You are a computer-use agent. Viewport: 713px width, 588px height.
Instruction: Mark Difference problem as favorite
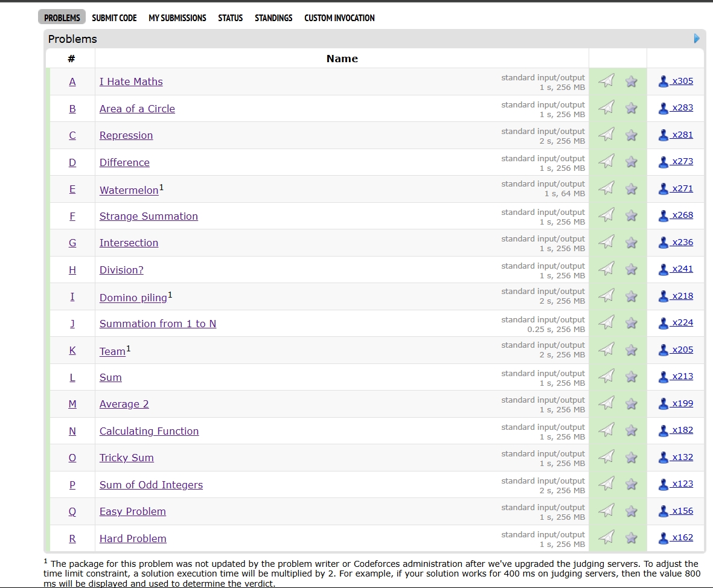point(631,162)
